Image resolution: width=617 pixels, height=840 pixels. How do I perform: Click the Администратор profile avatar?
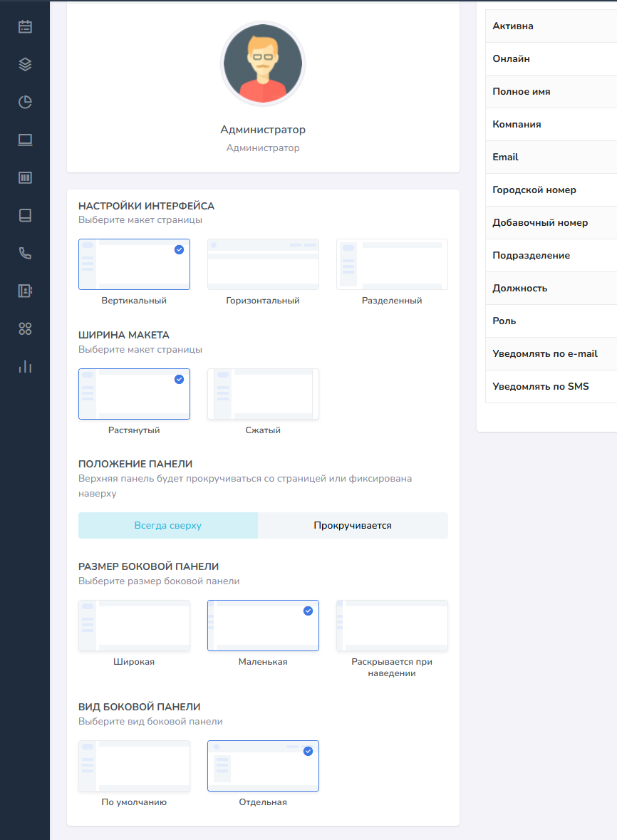[263, 63]
